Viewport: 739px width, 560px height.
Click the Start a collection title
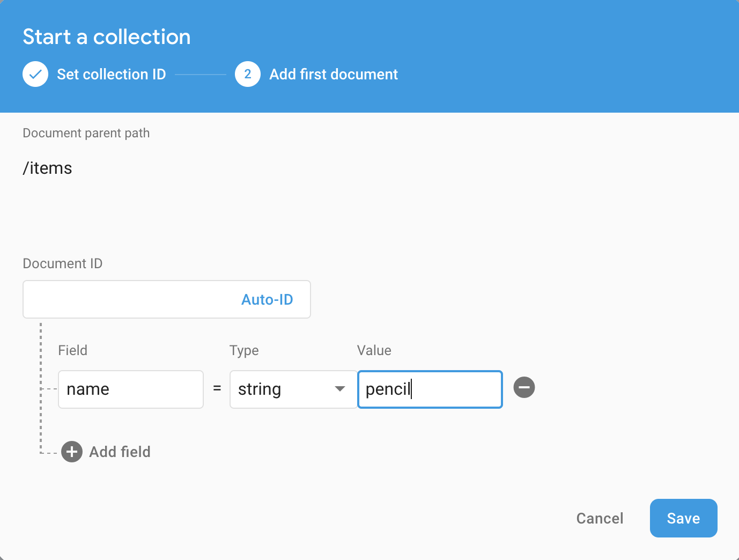[106, 36]
